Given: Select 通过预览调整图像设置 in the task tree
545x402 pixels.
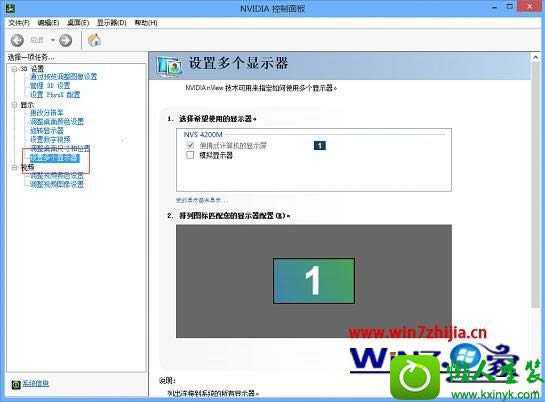Looking at the screenshot, I should tap(63, 77).
